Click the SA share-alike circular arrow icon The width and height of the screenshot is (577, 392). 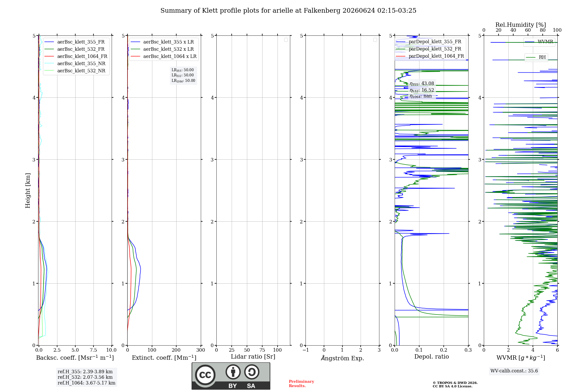252,372
